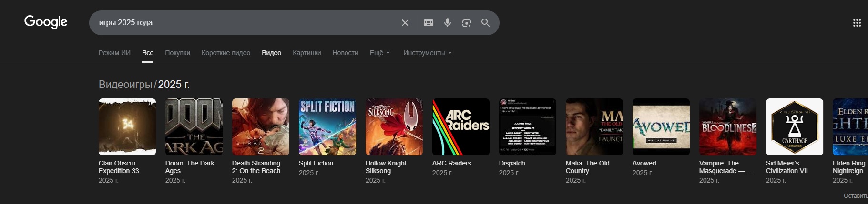Expand the Ещё dropdown
This screenshot has height=204, width=868.
(380, 53)
